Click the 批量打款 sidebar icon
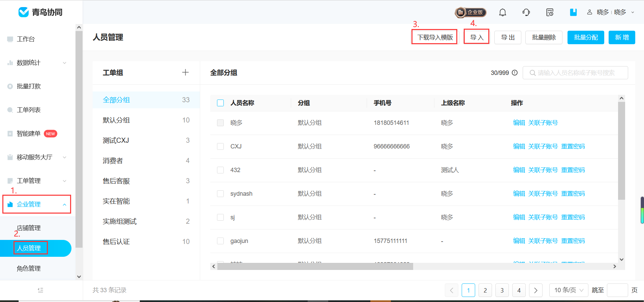 pos(10,86)
